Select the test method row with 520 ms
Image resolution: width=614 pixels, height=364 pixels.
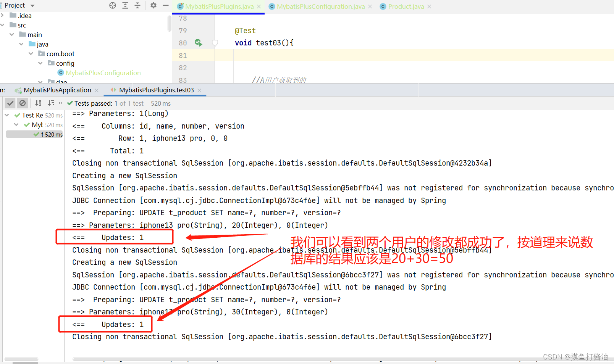click(34, 134)
